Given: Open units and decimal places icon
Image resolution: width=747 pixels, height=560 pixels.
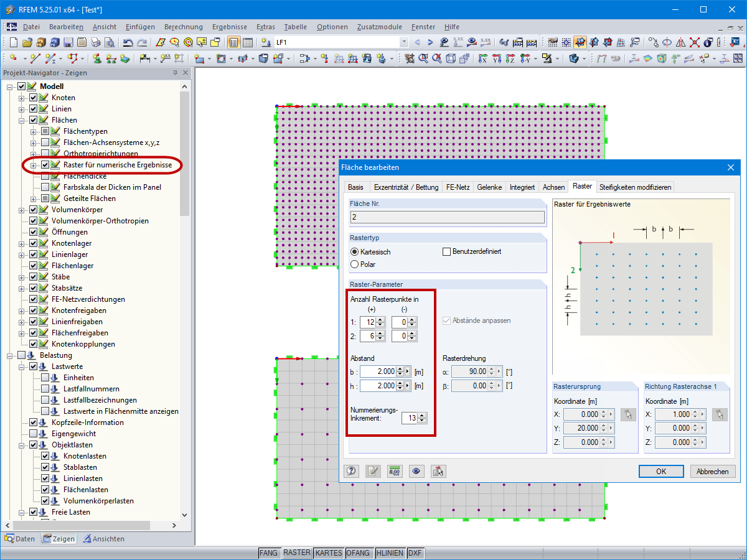Looking at the screenshot, I should (x=395, y=471).
